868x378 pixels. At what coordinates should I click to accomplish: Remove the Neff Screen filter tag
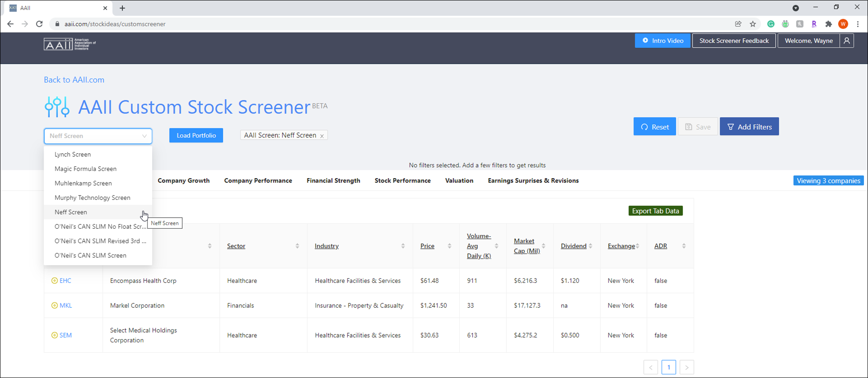322,136
